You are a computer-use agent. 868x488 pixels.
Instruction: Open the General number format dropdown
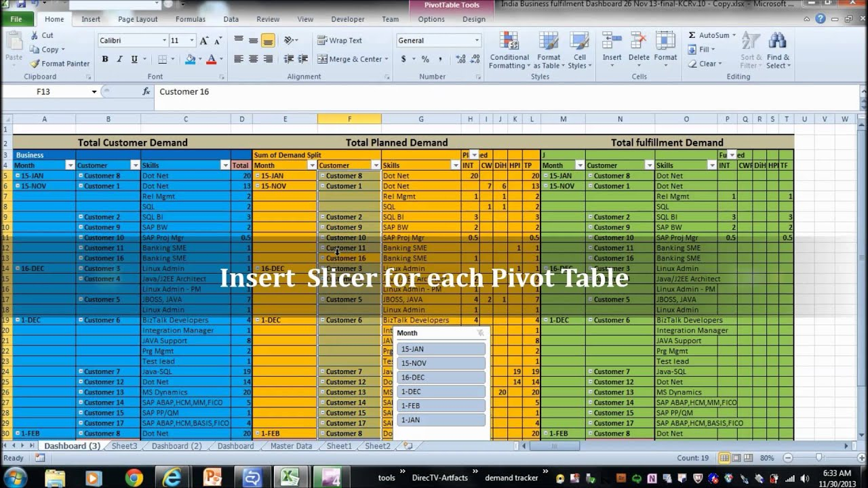[x=476, y=41]
